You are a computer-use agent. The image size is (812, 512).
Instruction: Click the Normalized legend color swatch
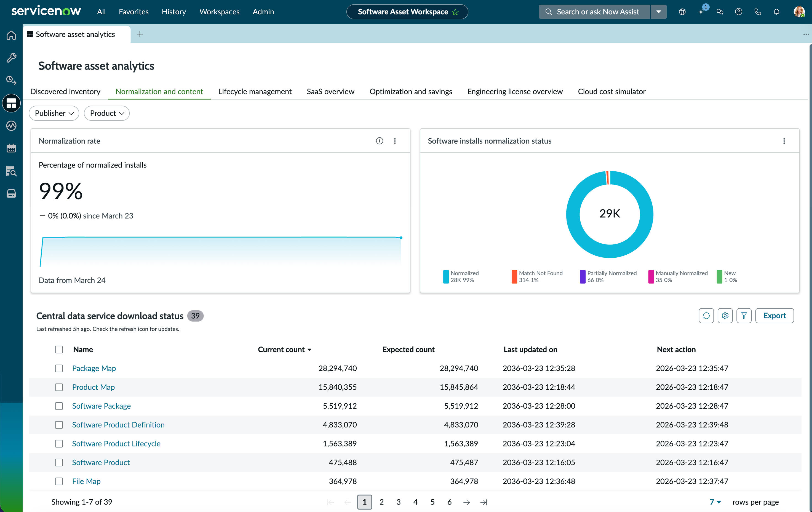coord(446,277)
